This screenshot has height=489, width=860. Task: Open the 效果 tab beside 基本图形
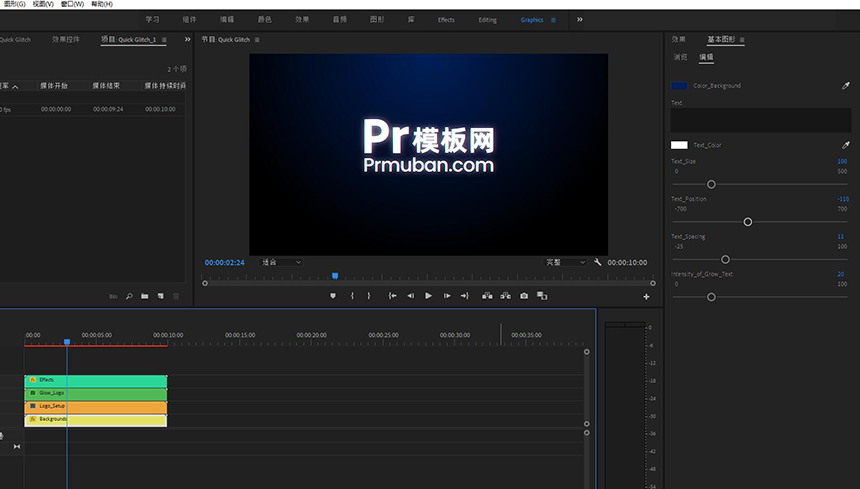[x=678, y=39]
